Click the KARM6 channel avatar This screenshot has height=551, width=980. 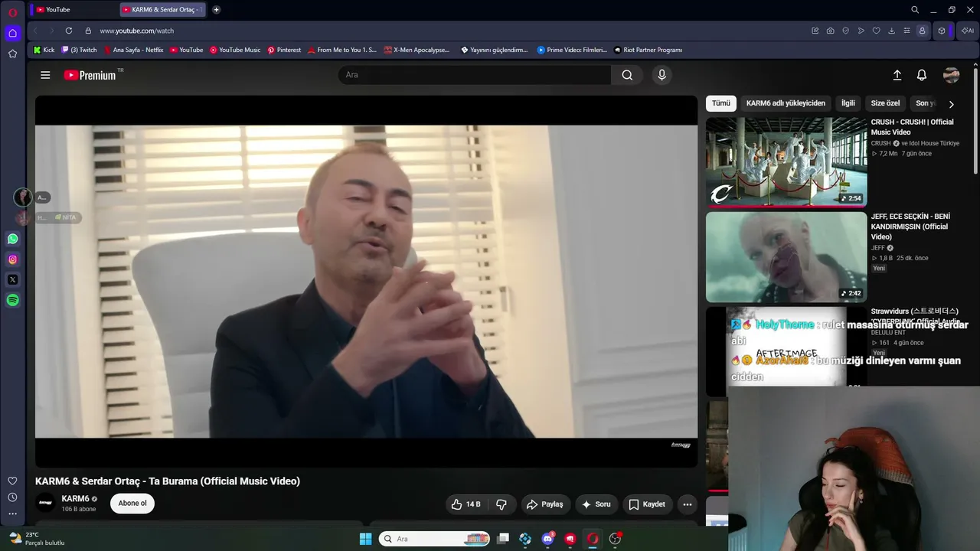point(45,504)
